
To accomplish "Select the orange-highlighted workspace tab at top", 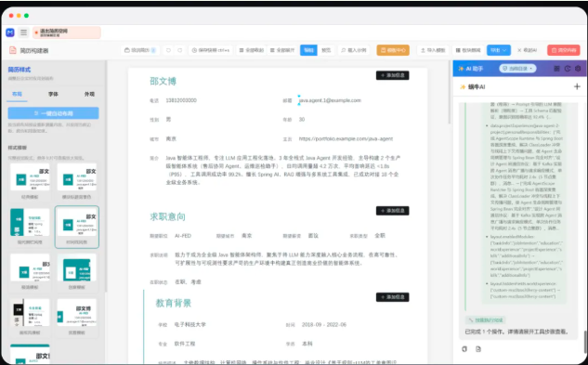I will [67, 33].
